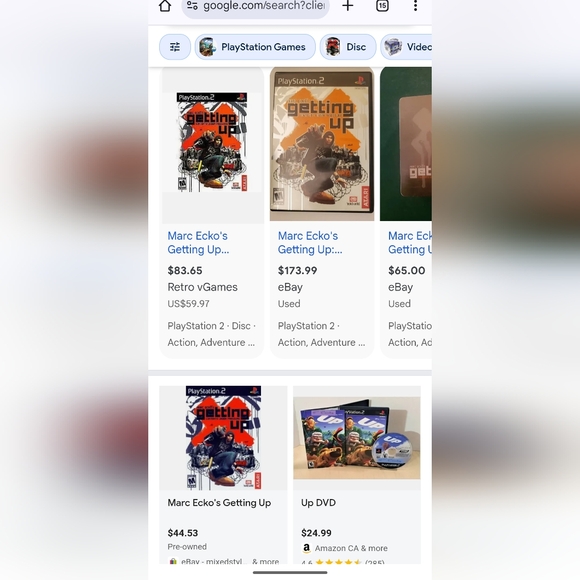Open the $83.65 Marc Ecko's Getting Up link
The width and height of the screenshot is (580, 580).
click(198, 243)
